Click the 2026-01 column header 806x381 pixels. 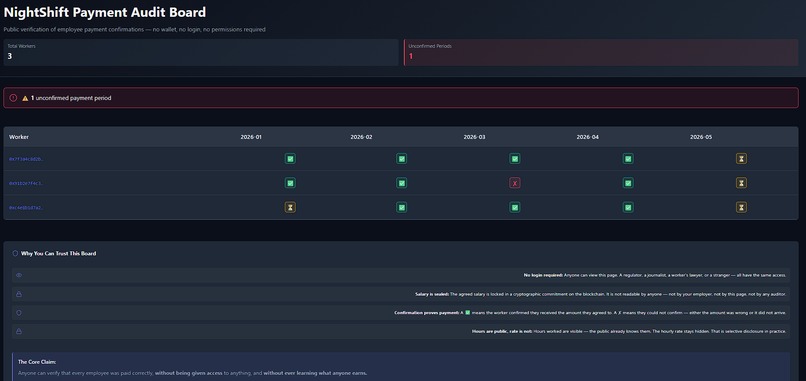coord(251,137)
